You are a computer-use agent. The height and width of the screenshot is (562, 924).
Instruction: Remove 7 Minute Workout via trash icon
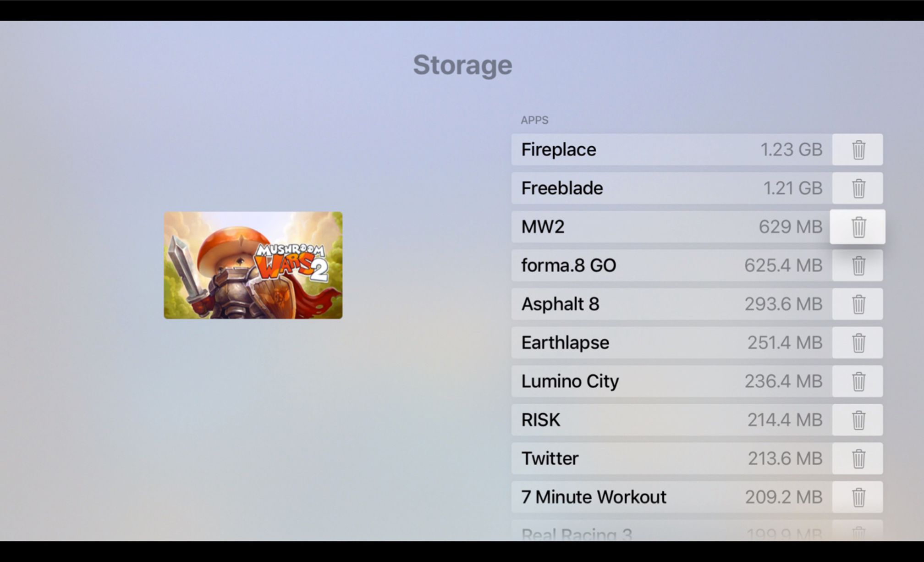click(858, 497)
